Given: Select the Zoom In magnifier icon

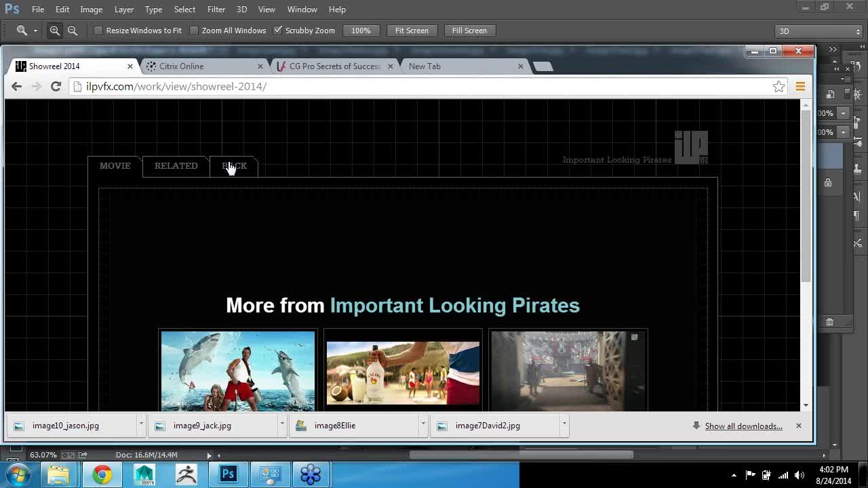Looking at the screenshot, I should (55, 30).
